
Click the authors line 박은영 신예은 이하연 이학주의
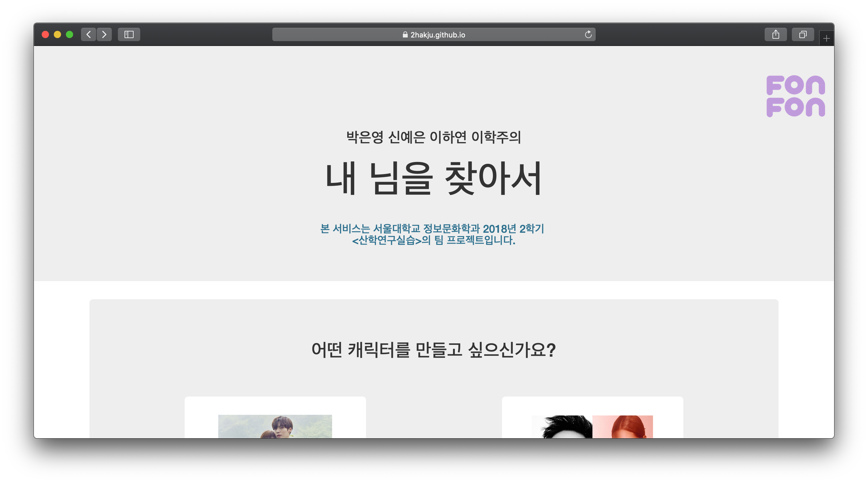tap(433, 137)
